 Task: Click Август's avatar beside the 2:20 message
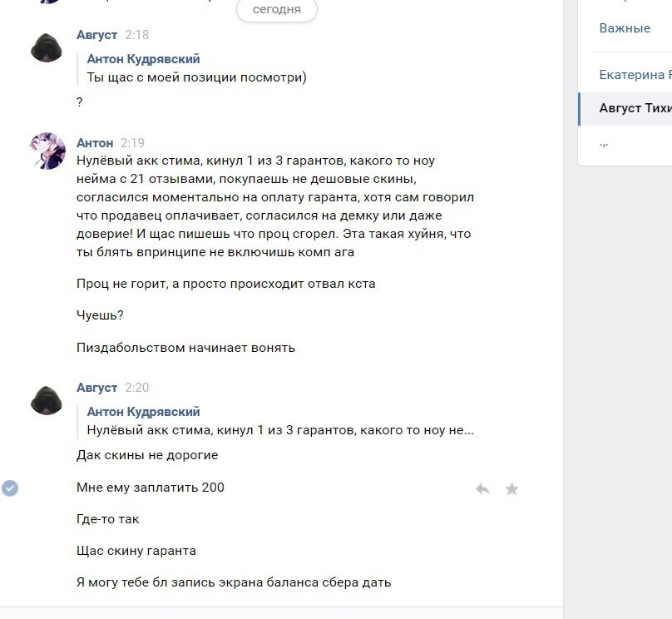click(x=47, y=399)
